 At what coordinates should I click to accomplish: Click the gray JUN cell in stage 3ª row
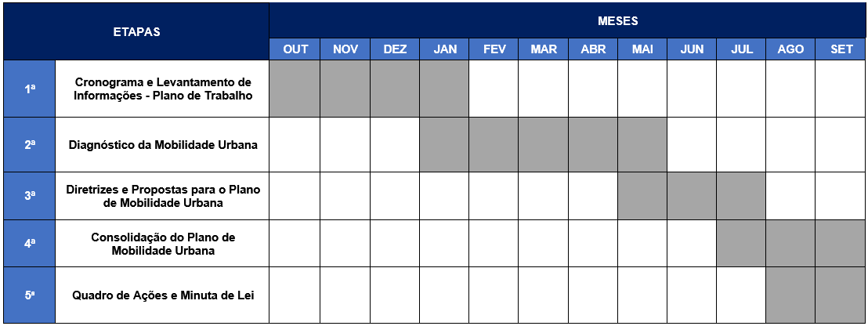pos(692,196)
